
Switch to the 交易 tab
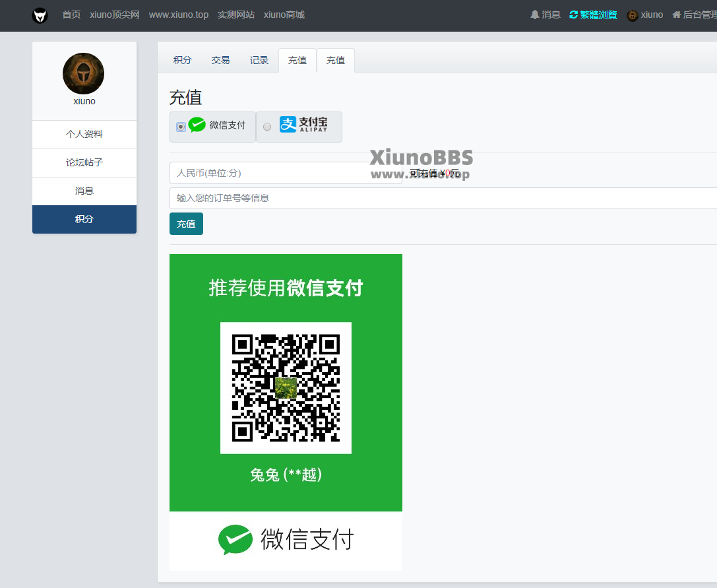click(x=220, y=61)
